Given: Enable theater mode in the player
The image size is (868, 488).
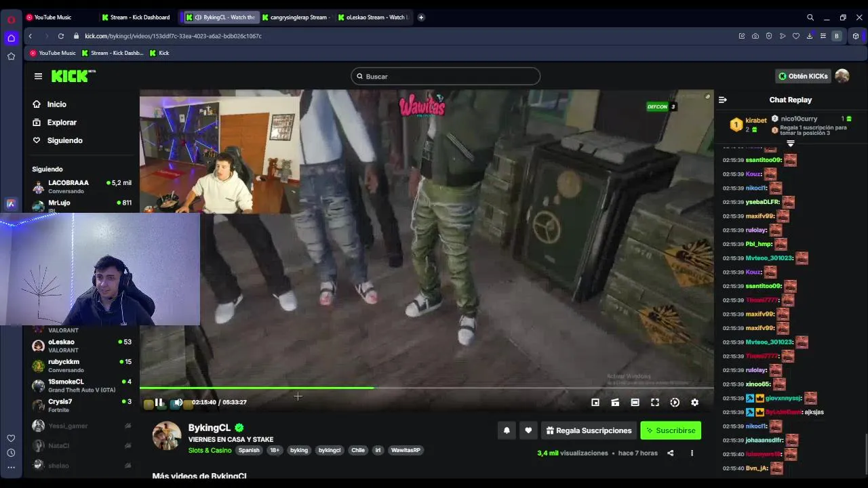Looking at the screenshot, I should pyautogui.click(x=635, y=402).
